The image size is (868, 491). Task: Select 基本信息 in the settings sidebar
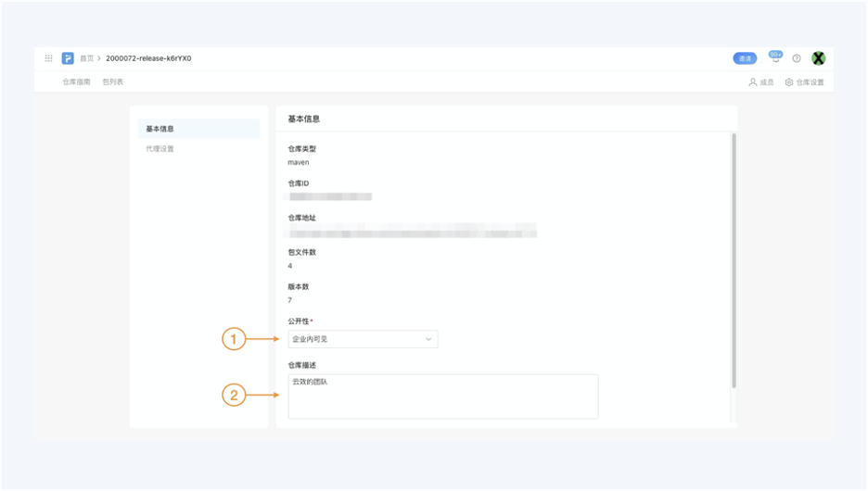[x=160, y=129]
